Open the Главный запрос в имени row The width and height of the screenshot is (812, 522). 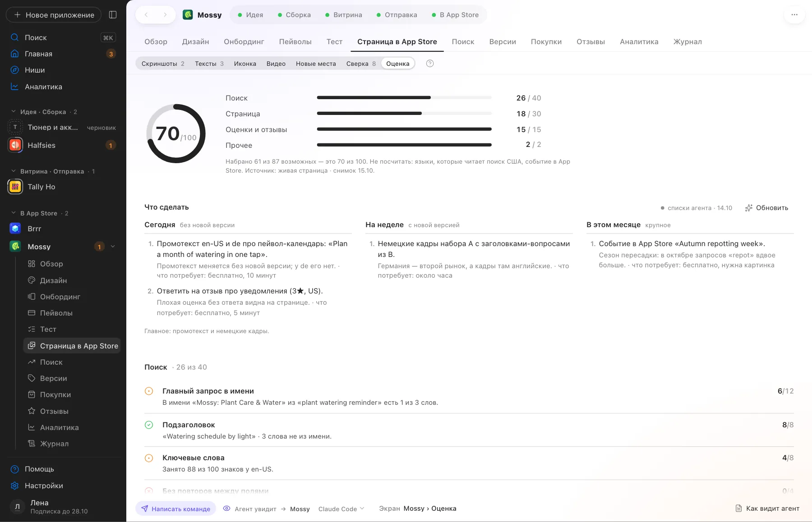[x=469, y=397]
